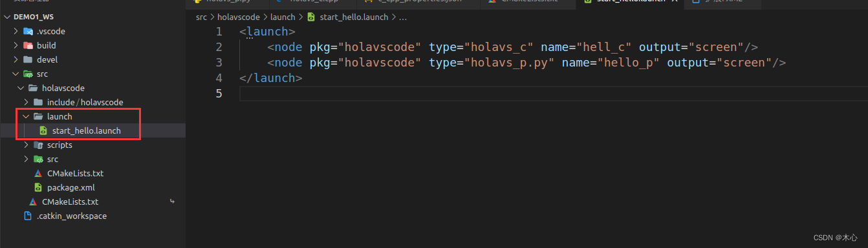Click the launch breadcrumb segment
The image size is (868, 248).
pos(283,17)
